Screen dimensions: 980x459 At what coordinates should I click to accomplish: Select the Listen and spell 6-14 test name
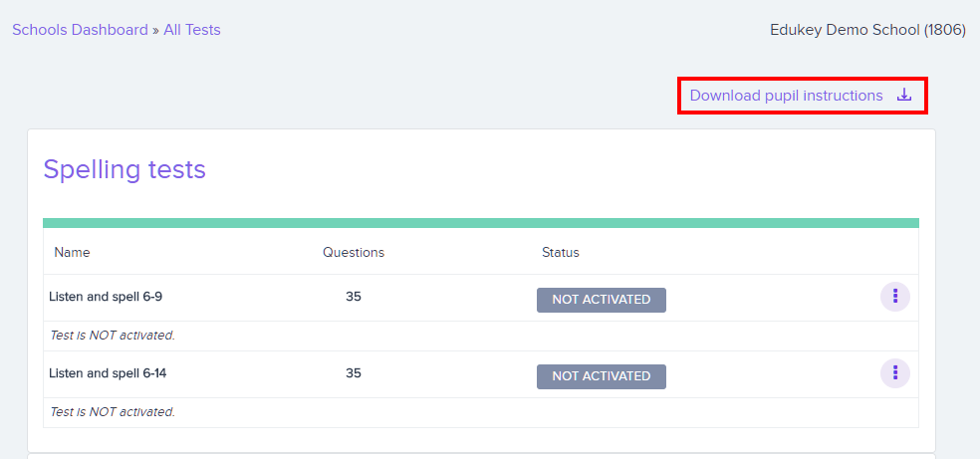(x=108, y=373)
